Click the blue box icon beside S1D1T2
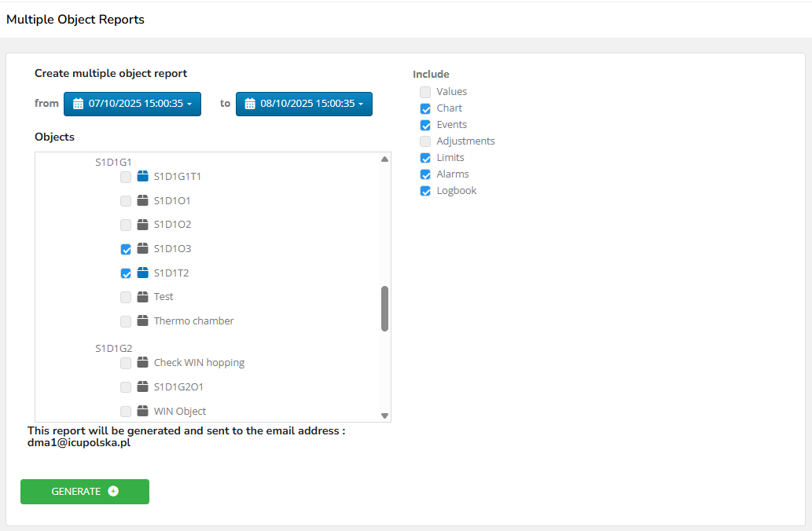The width and height of the screenshot is (812, 531). [x=142, y=273]
